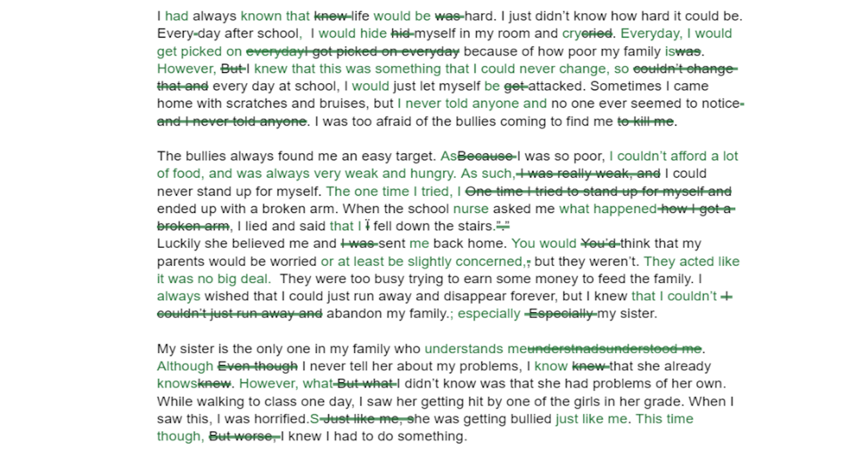The height and width of the screenshot is (457, 868).
Task: Click the struck-through word "hid"
Action: [401, 34]
